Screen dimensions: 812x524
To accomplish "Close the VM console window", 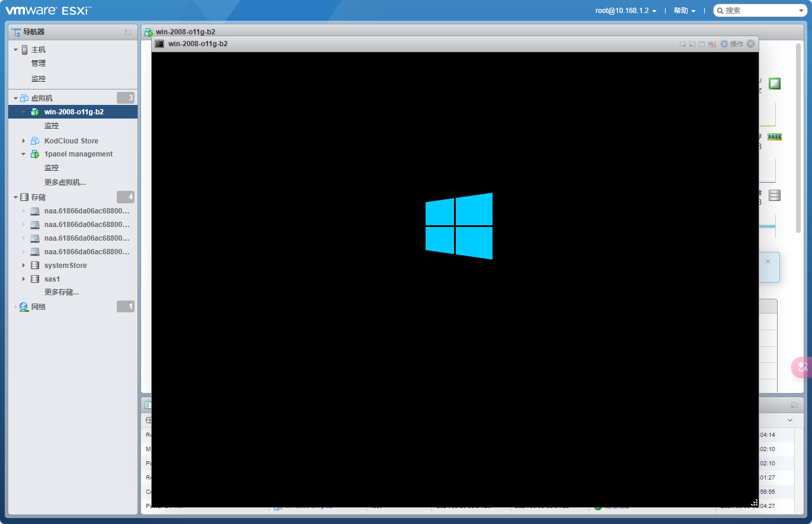I will [x=751, y=44].
